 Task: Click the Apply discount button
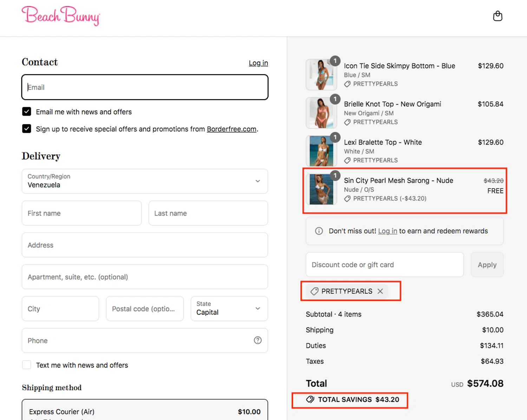coord(487,265)
